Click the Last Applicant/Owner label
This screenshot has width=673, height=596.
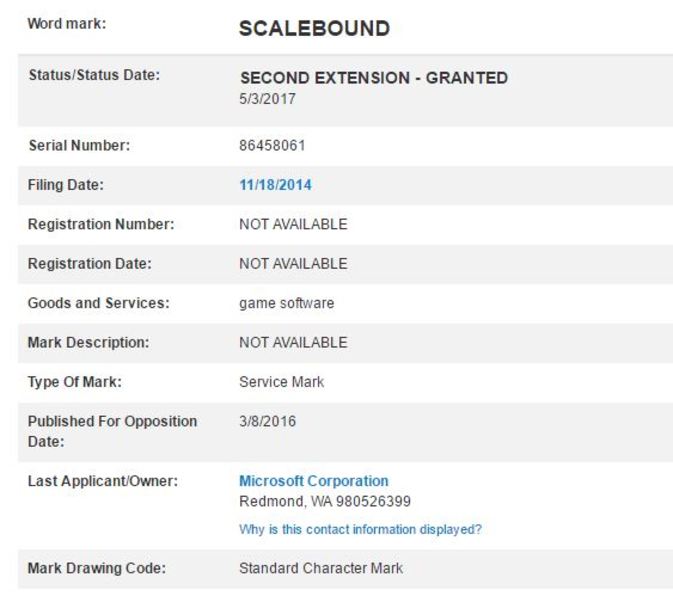tap(103, 481)
